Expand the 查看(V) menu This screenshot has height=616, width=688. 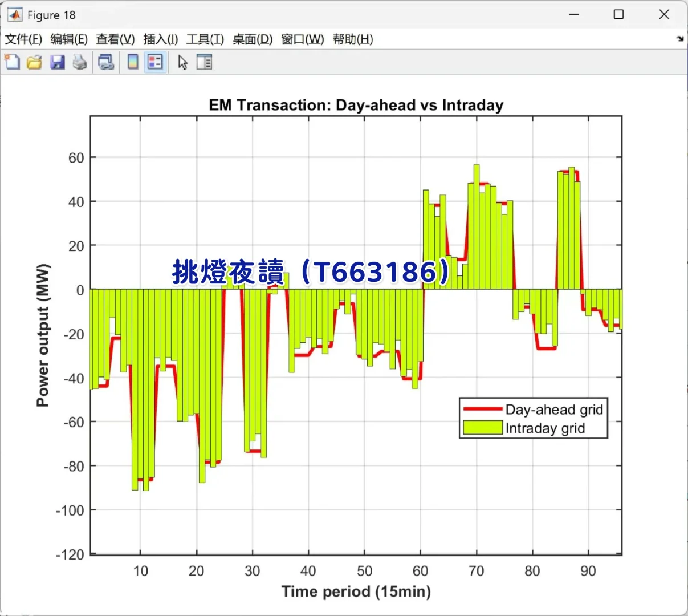[x=115, y=39]
